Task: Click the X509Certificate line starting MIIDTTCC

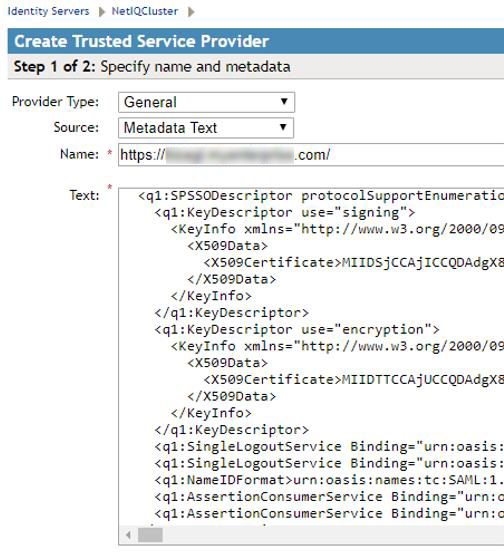Action: [x=354, y=379]
